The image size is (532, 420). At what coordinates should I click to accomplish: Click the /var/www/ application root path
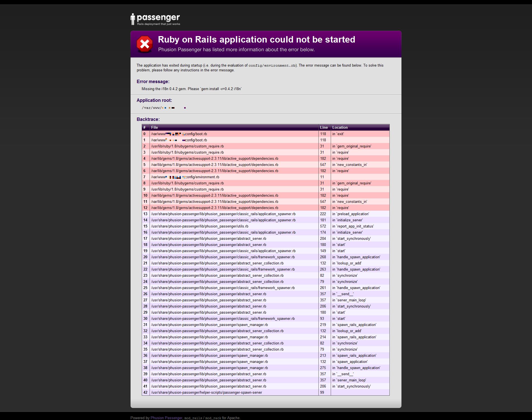(164, 108)
